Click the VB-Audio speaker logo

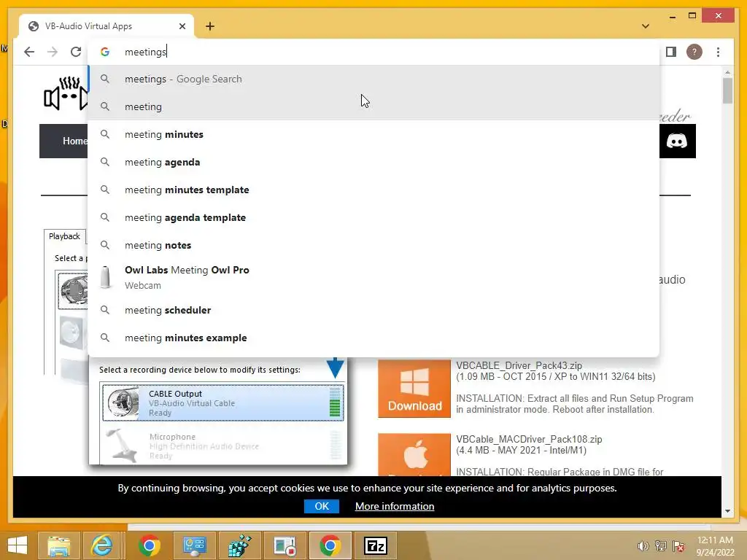pos(66,93)
